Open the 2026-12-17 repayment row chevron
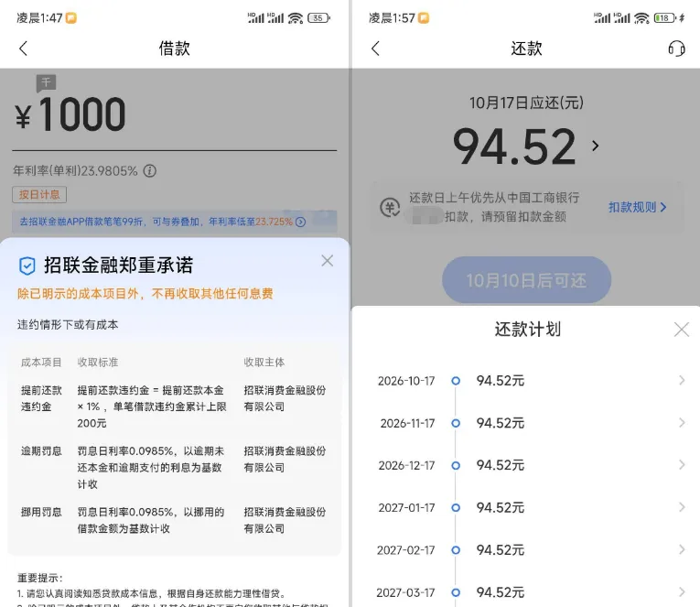 tap(682, 465)
